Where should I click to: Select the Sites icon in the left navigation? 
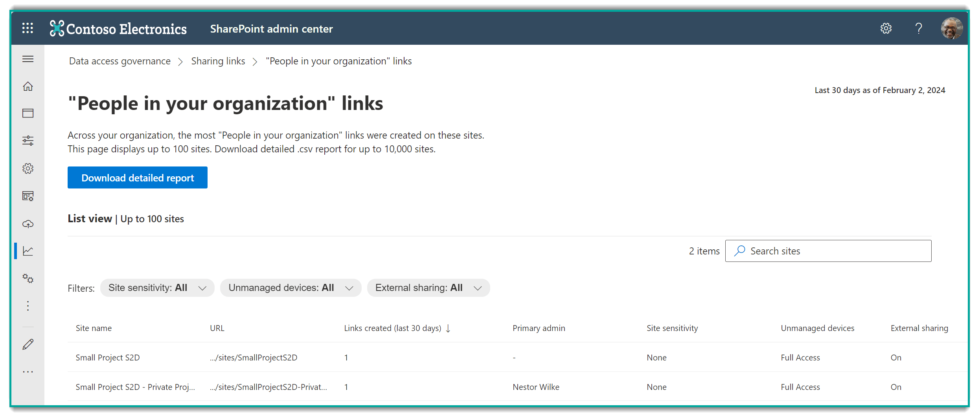28,113
